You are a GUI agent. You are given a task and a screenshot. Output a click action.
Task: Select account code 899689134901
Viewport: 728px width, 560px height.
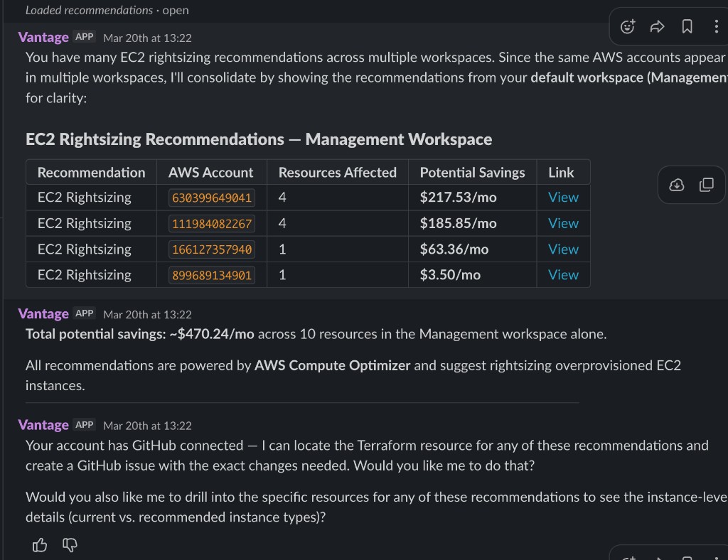(212, 275)
